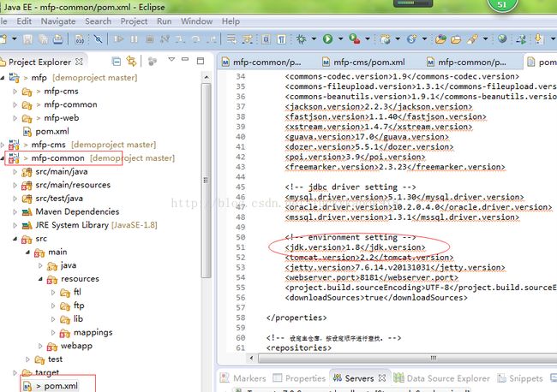Open the Help menu
This screenshot has height=392, width=557.
[x=231, y=21]
